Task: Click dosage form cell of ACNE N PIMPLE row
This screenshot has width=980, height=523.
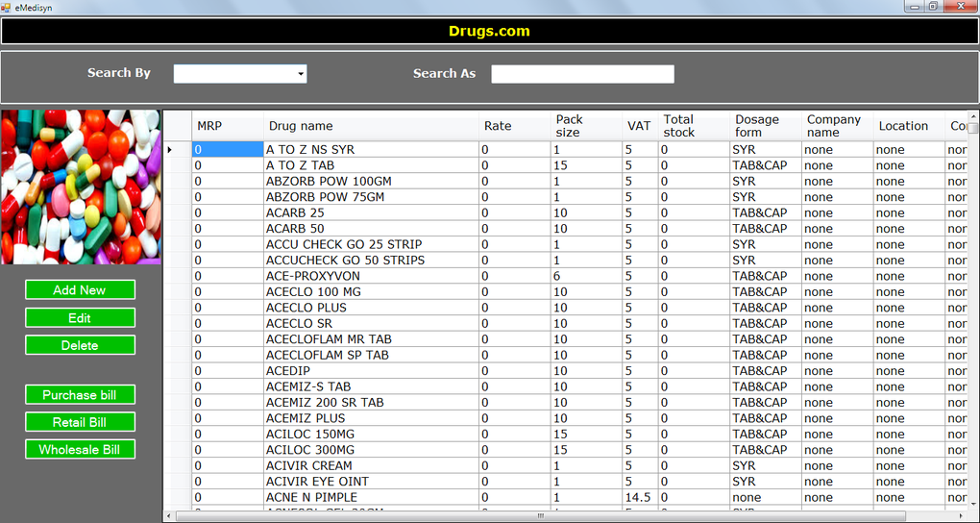Action: (767, 497)
